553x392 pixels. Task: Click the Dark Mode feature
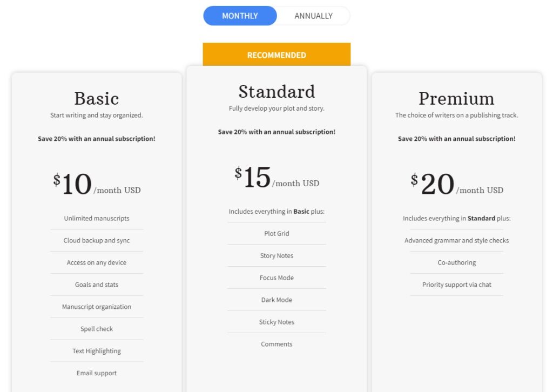point(276,300)
